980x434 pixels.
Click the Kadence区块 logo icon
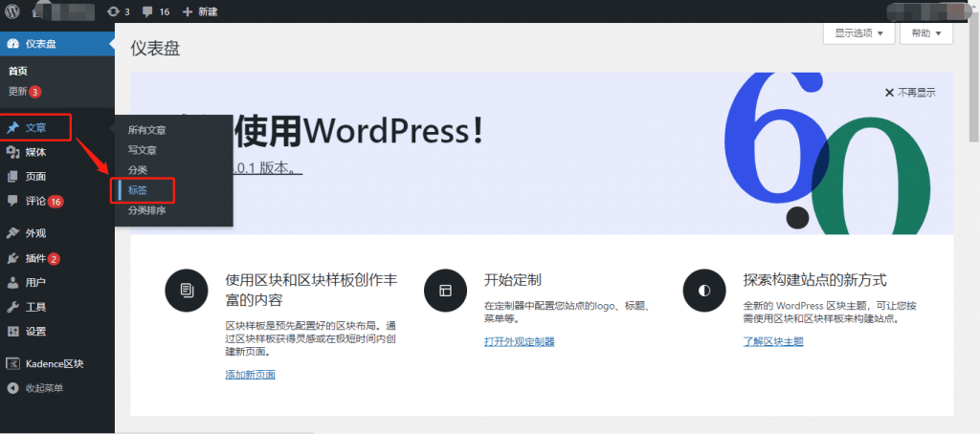tap(13, 364)
